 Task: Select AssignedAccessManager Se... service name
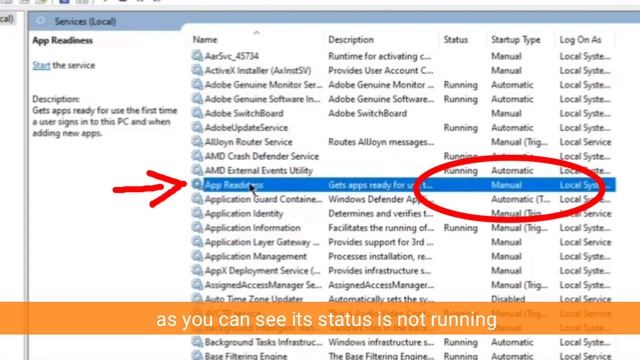pos(263,285)
